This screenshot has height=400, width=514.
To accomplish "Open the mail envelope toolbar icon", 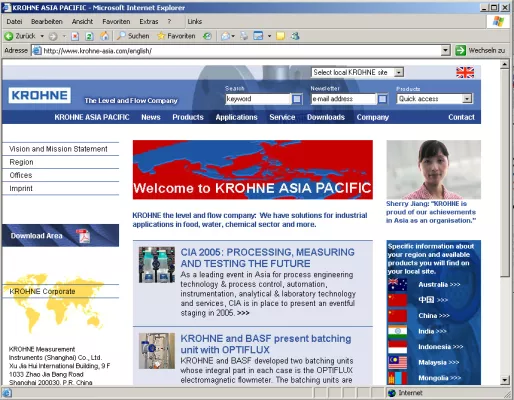I will 226,36.
